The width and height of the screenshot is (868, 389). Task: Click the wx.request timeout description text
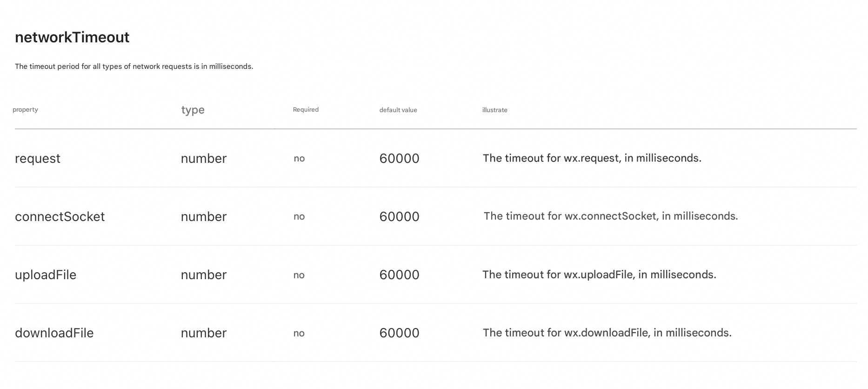click(x=592, y=158)
